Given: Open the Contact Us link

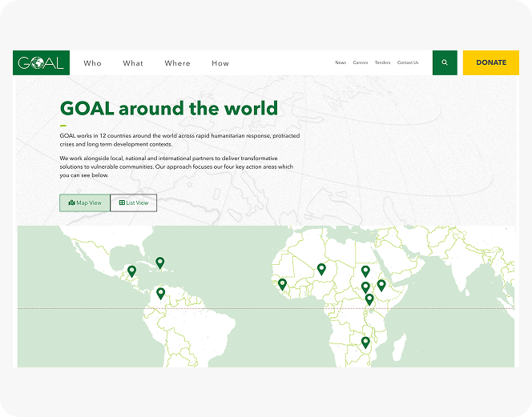Looking at the screenshot, I should click(x=408, y=62).
